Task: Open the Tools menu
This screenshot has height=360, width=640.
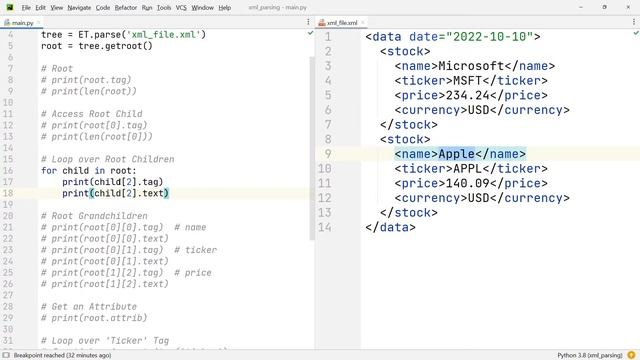Action: pos(164,8)
